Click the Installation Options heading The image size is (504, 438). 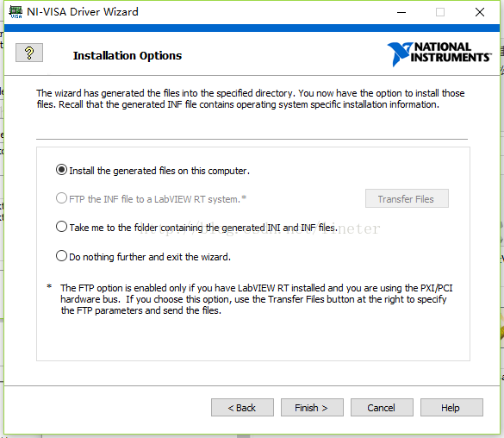[x=128, y=56]
